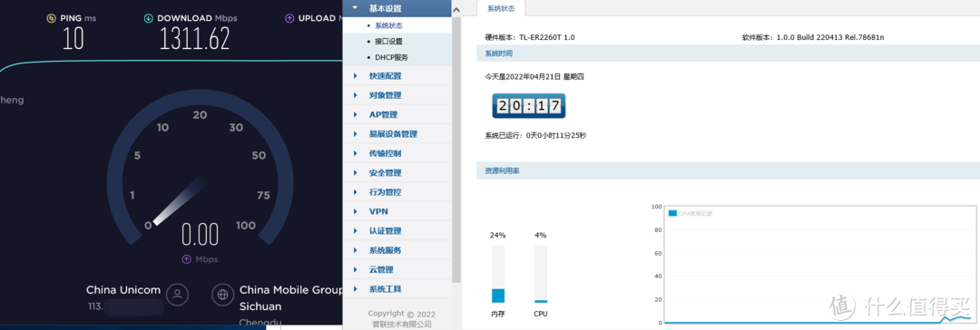This screenshot has height=330, width=980.
Task: Click the date text 2022年04月21日 星期四
Action: tap(534, 77)
